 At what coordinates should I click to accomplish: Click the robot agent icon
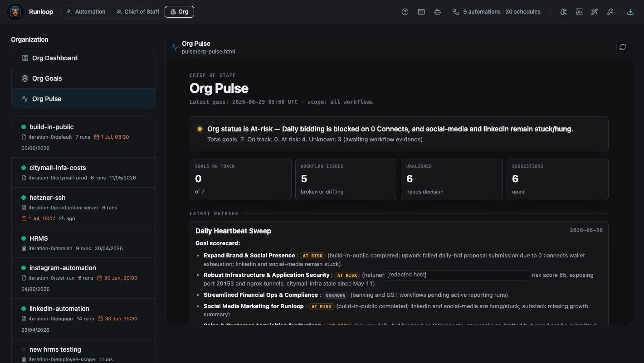(x=438, y=12)
